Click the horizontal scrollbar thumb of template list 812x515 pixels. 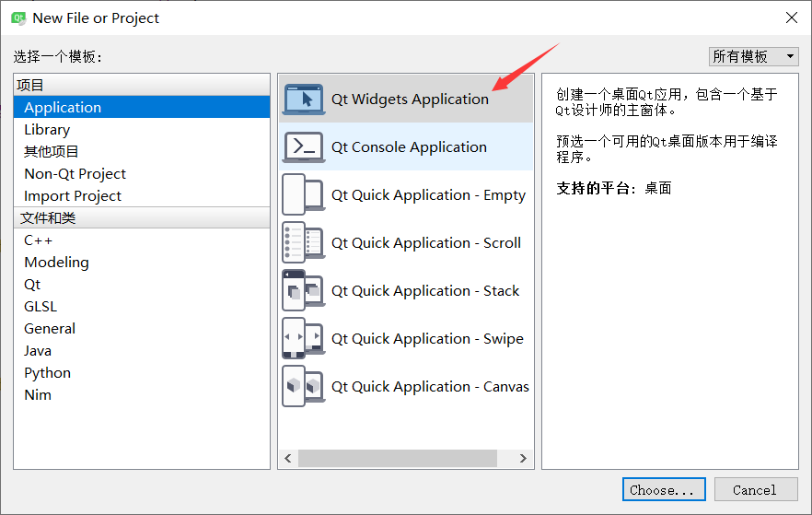(398, 459)
